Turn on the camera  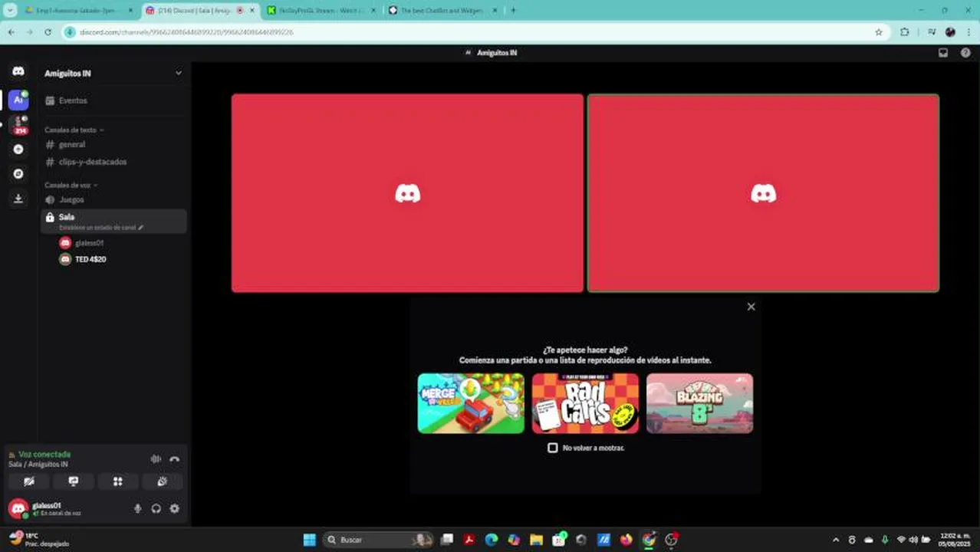coord(29,481)
